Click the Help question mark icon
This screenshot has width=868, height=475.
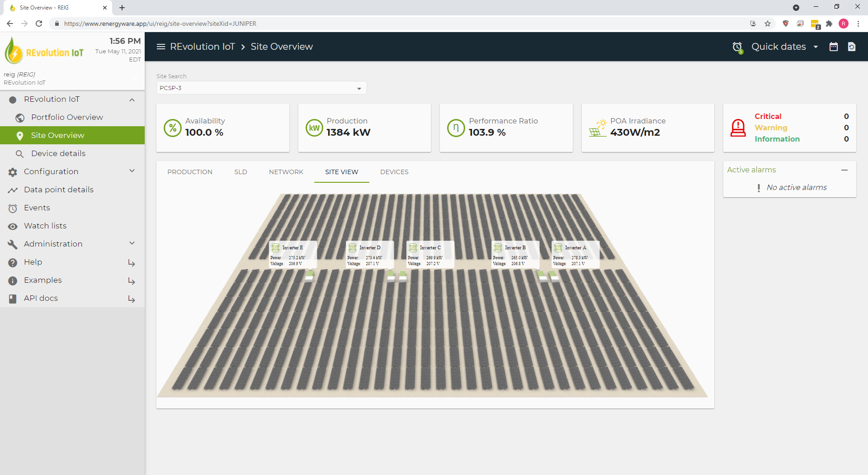[13, 262]
